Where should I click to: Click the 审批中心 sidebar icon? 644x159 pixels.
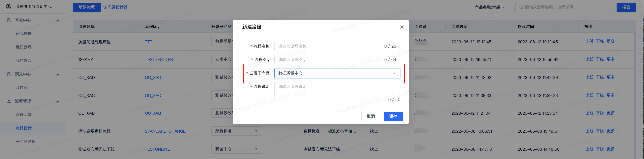click(9, 20)
